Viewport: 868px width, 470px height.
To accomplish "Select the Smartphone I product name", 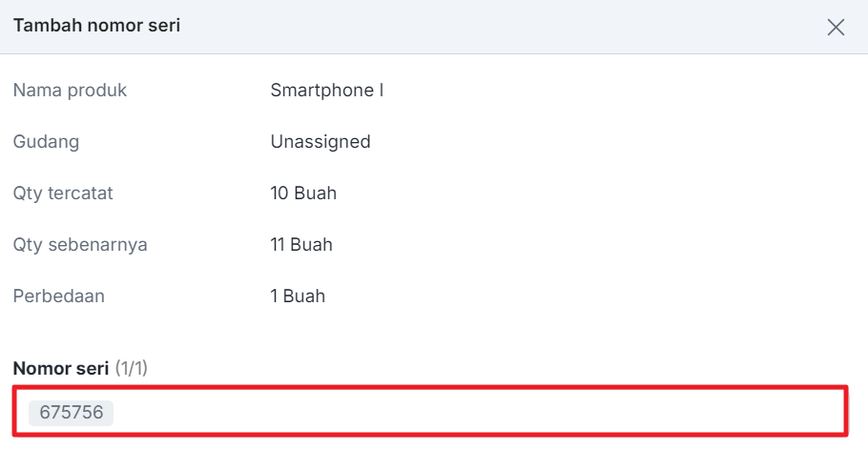I will click(326, 91).
